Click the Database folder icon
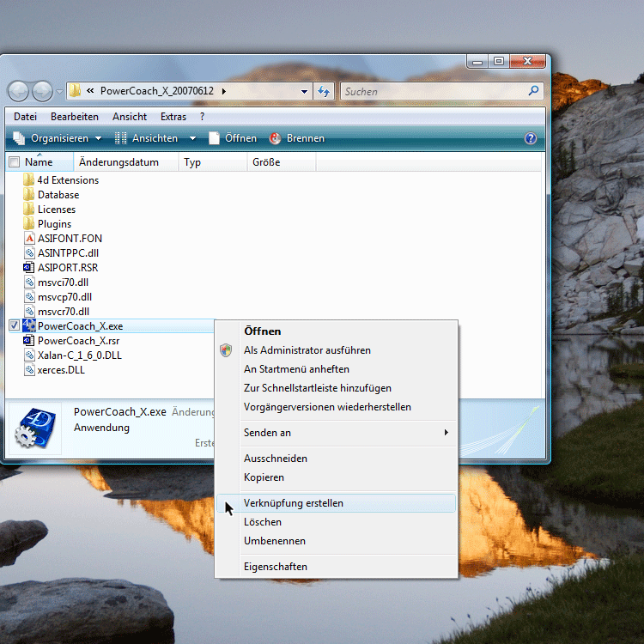This screenshot has width=644, height=644. (x=28, y=195)
